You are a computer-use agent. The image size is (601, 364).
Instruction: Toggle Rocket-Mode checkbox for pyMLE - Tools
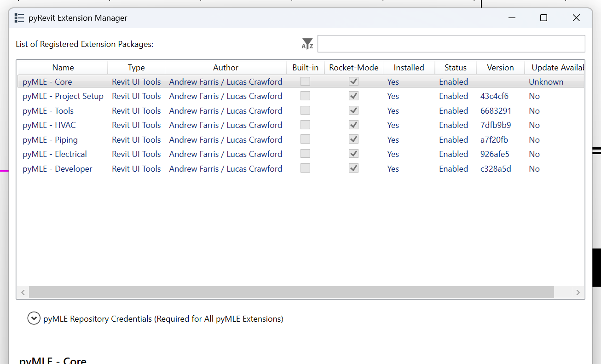[x=353, y=110]
